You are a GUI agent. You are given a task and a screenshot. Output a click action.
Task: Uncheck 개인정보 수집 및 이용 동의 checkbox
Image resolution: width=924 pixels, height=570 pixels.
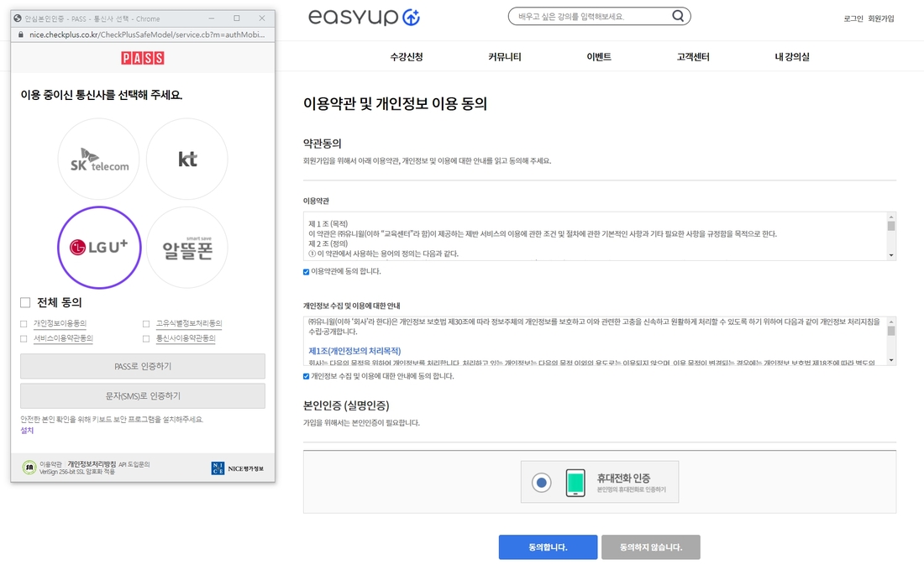(307, 377)
